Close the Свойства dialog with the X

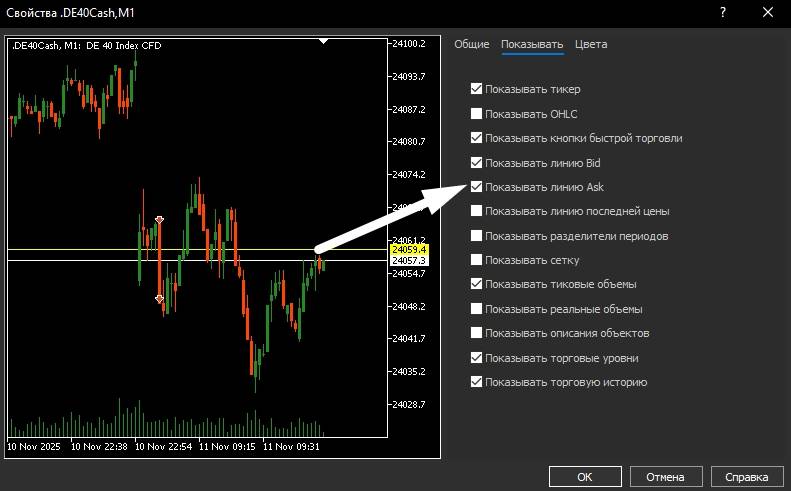[767, 13]
